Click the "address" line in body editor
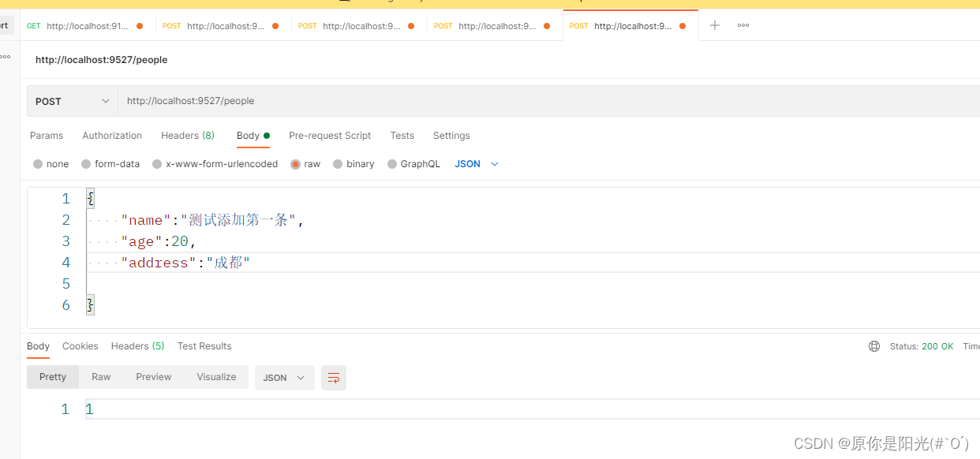 coord(185,263)
